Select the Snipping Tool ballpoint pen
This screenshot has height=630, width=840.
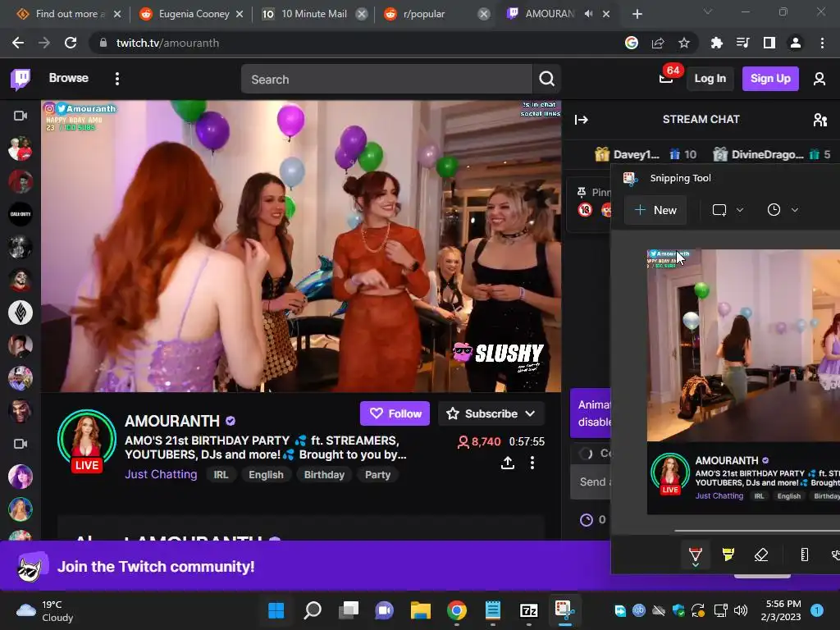click(x=696, y=555)
